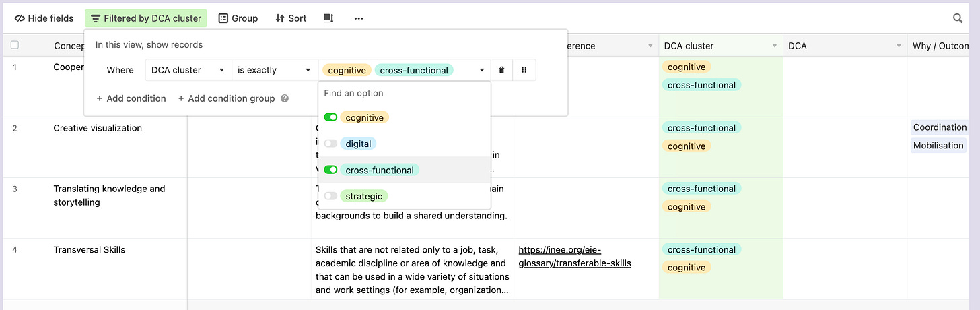Click the search magnifier icon
The height and width of the screenshot is (310, 980).
tap(958, 18)
